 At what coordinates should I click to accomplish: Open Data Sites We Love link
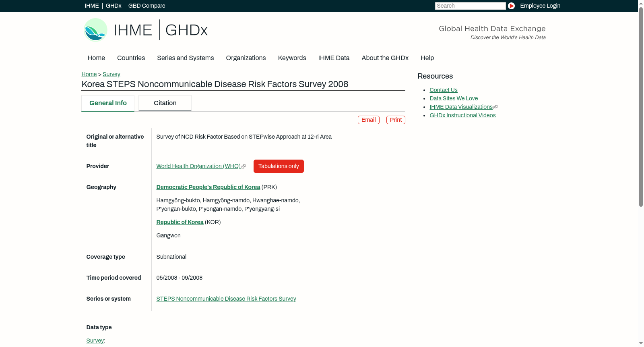click(454, 99)
